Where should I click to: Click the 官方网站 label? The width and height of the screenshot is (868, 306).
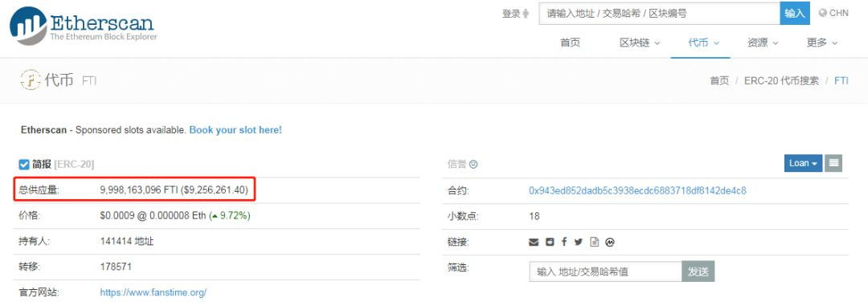point(39,292)
